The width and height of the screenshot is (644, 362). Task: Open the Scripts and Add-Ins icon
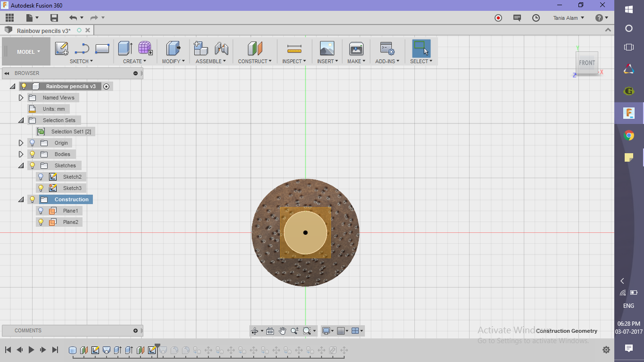(387, 49)
